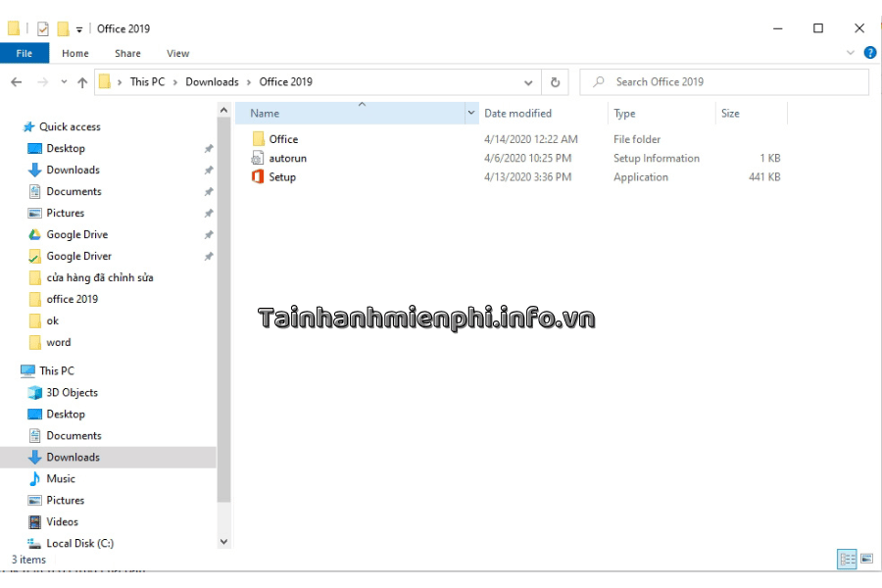Switch to large icons view

point(866,559)
